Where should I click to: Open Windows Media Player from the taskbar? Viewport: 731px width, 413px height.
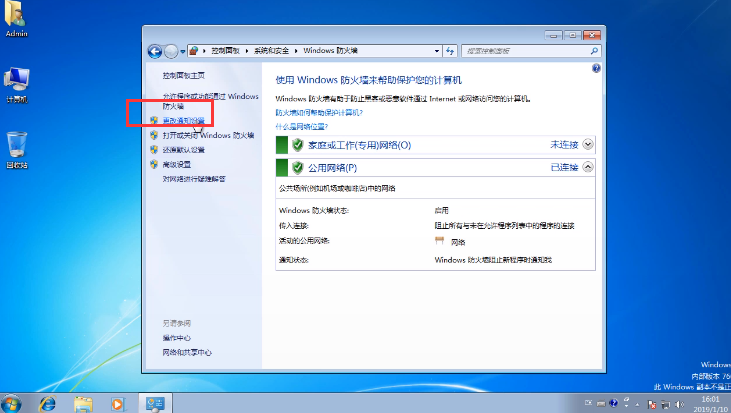pos(117,404)
